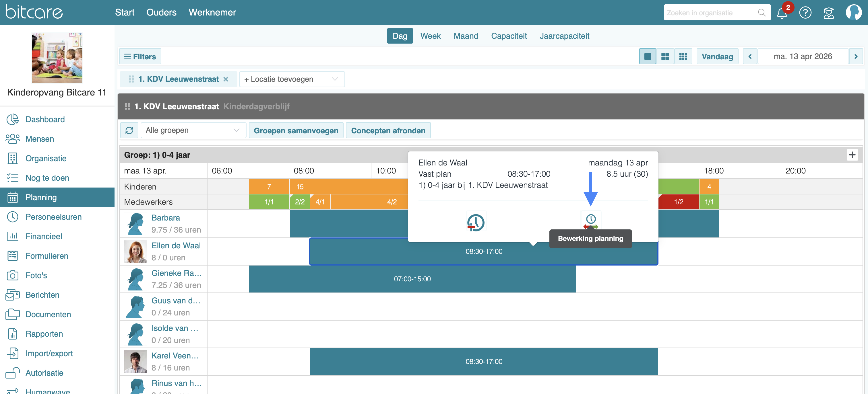This screenshot has width=868, height=394.
Task: Go to next day with right chevron
Action: click(856, 56)
